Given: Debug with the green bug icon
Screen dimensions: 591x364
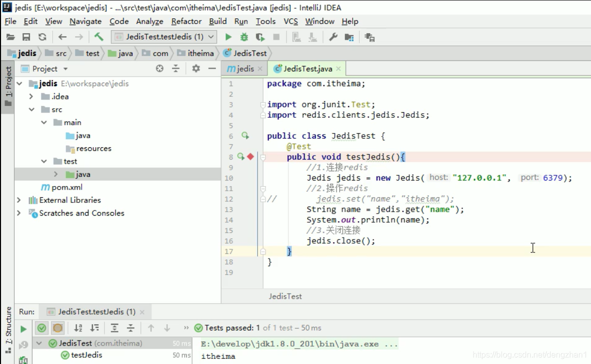Looking at the screenshot, I should pos(244,37).
